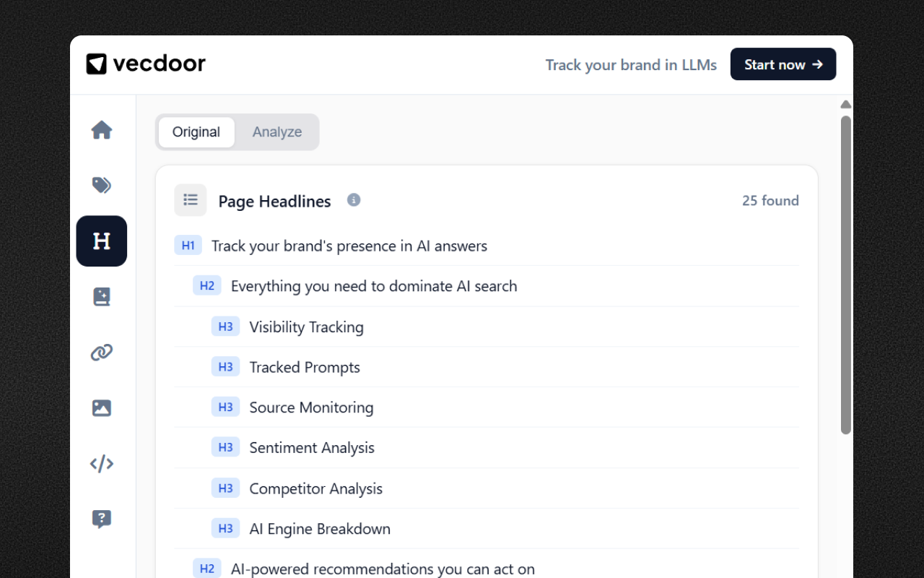Open the Images panel icon
The height and width of the screenshot is (578, 924).
(x=101, y=407)
